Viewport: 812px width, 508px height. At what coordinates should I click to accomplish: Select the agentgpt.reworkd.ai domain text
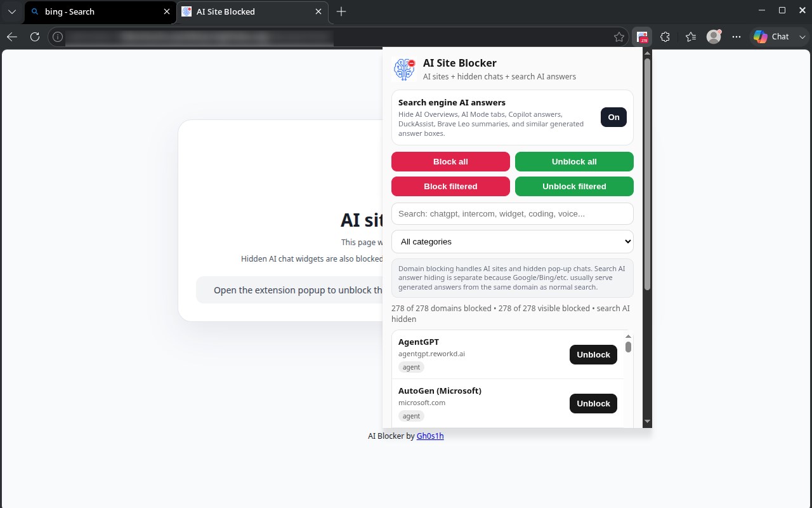[431, 354]
